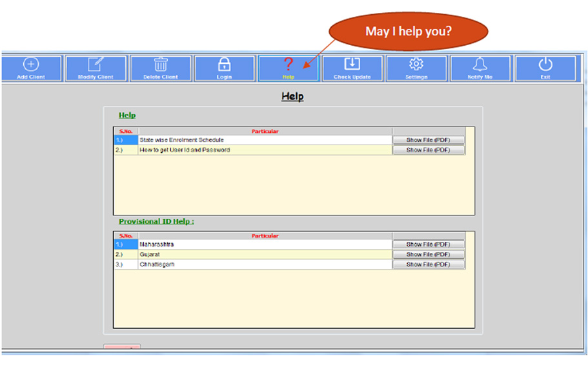Show PDF for How to get User Id
Screen dimensions: 588x369
pos(428,150)
